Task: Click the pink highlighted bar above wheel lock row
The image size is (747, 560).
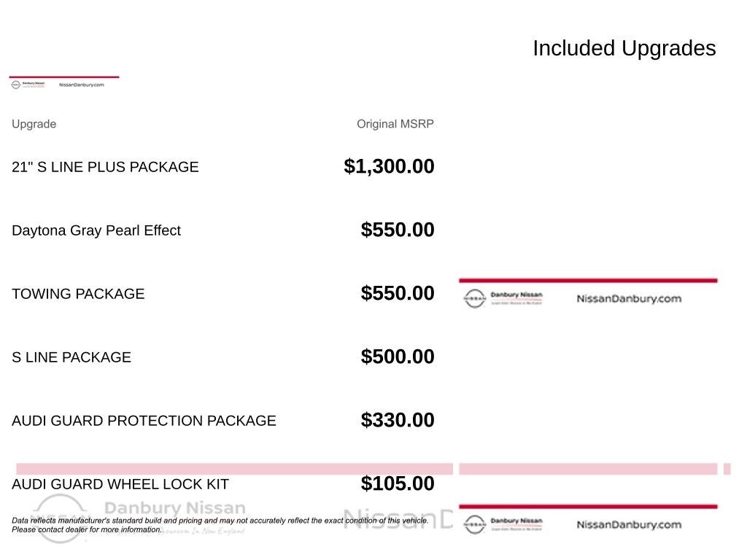Action: point(234,469)
